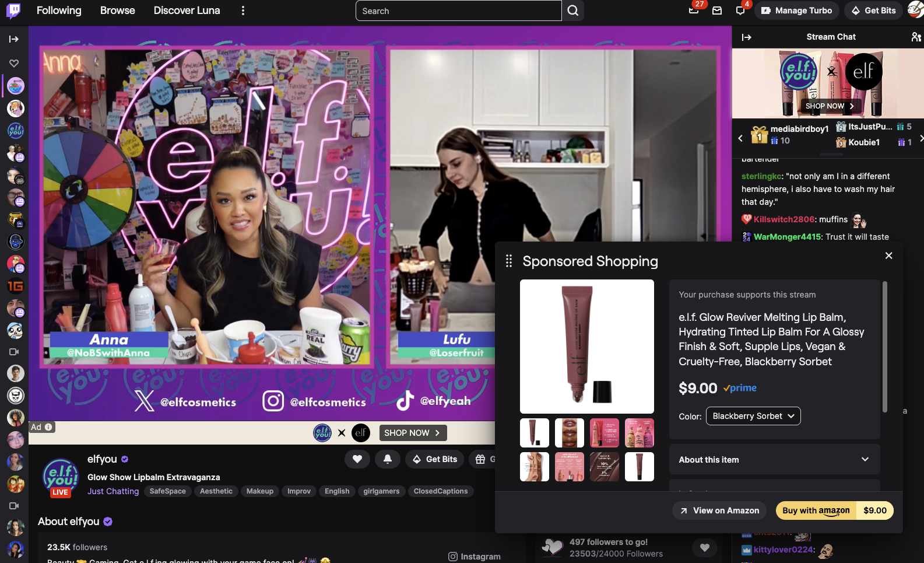The height and width of the screenshot is (563, 924).
Task: Toggle elfyou notifications bell
Action: coord(388,459)
